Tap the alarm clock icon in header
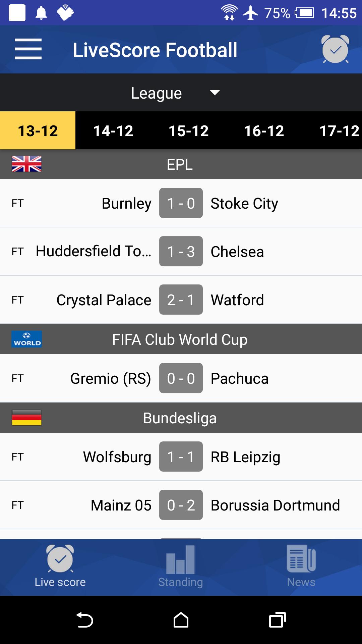Image resolution: width=362 pixels, height=644 pixels. (335, 49)
